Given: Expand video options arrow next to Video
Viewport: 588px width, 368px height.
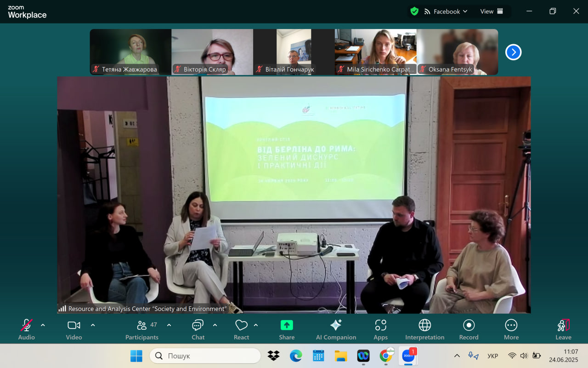Looking at the screenshot, I should (93, 325).
